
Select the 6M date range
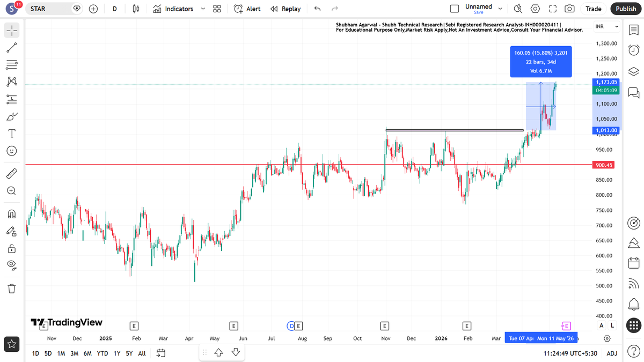click(x=88, y=353)
